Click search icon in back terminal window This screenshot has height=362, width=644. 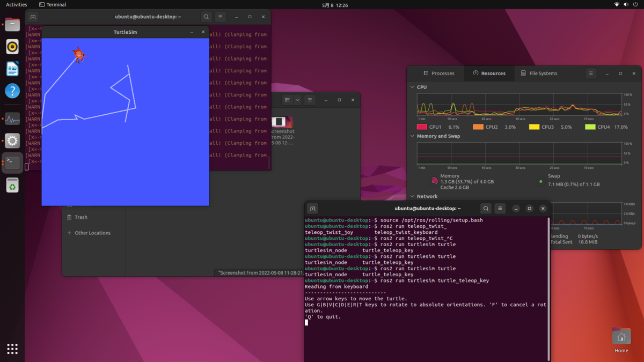coord(206,17)
